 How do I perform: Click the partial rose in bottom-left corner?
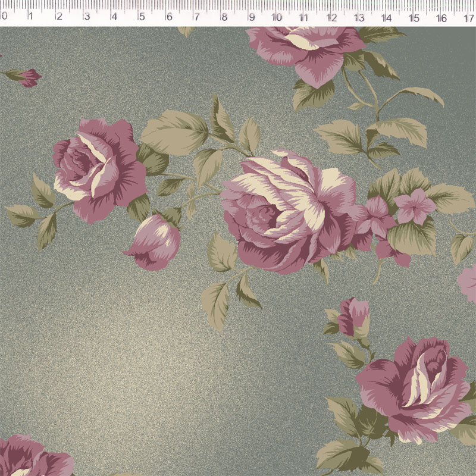coord(30,458)
